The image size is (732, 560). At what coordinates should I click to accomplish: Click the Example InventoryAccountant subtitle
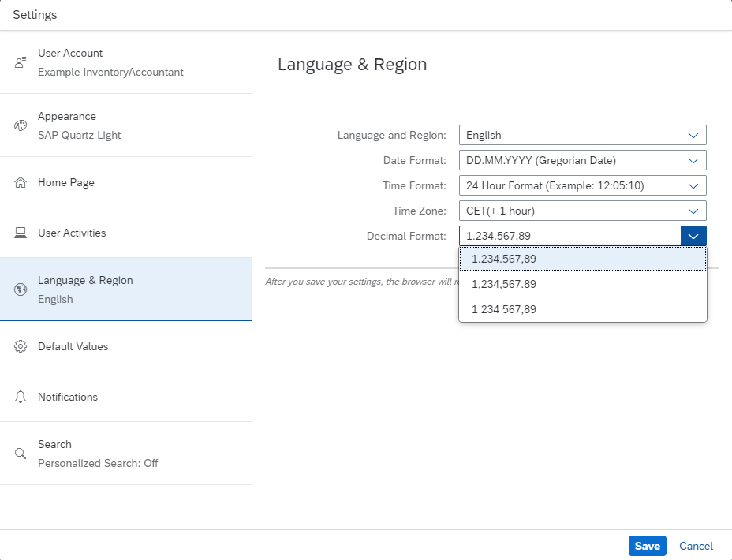[x=110, y=73]
